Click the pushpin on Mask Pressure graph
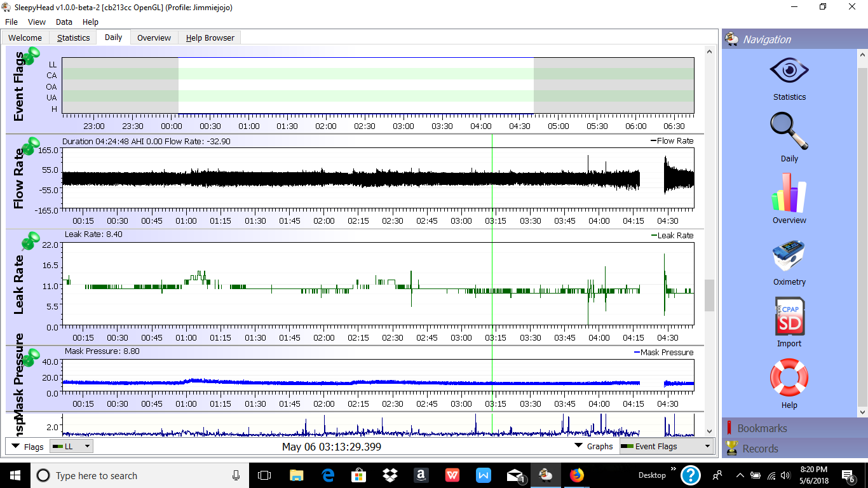 30,358
